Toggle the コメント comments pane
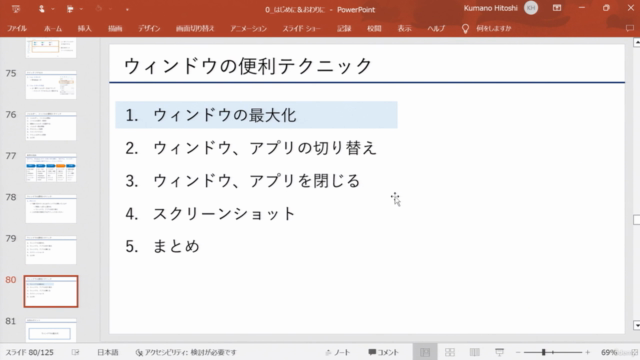This screenshot has width=640, height=360. (x=383, y=352)
